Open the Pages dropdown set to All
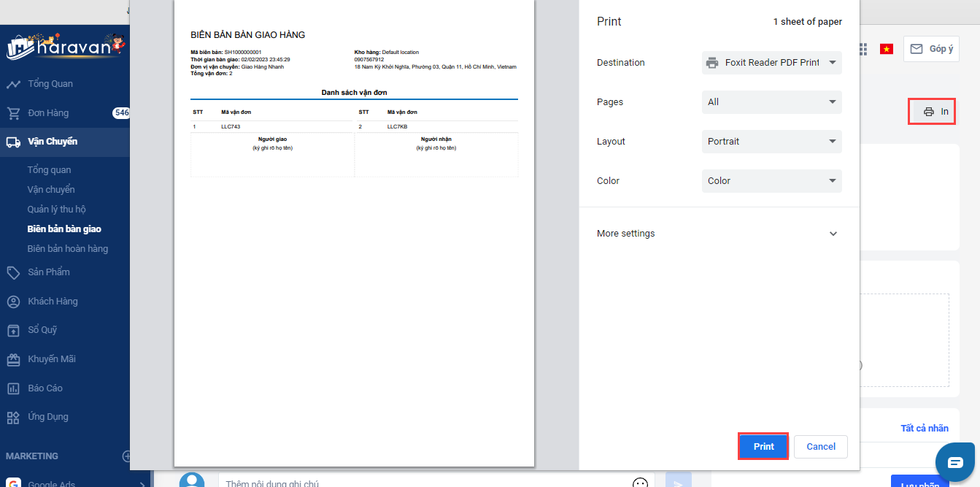This screenshot has width=980, height=487. coord(772,102)
